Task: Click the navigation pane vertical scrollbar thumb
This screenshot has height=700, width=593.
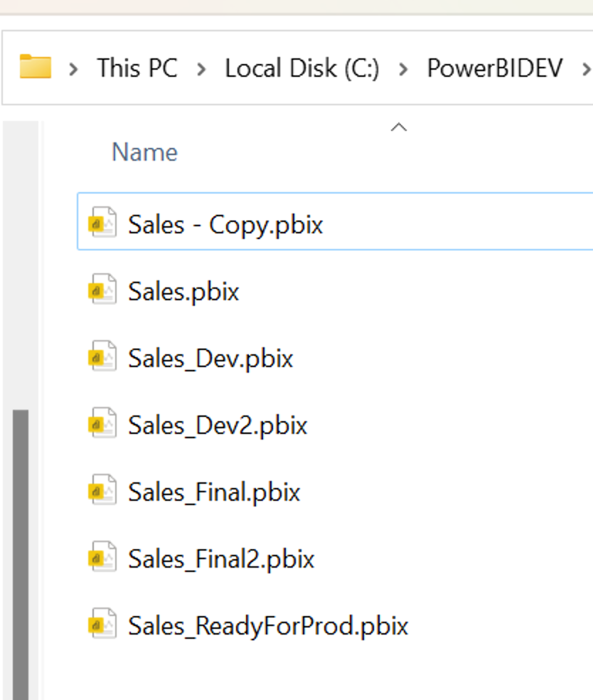Action: click(x=21, y=554)
